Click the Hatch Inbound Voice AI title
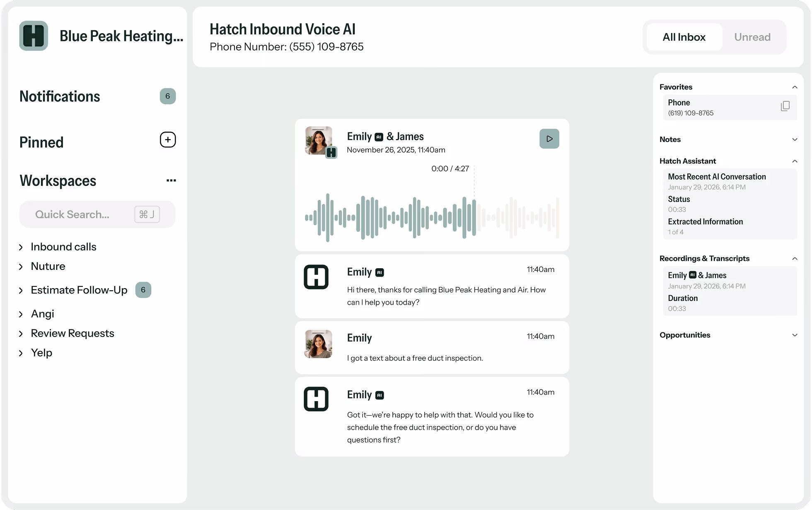 283,29
